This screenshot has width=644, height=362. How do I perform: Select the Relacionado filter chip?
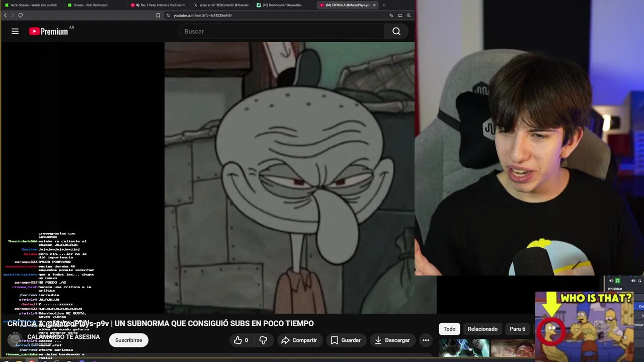tap(482, 329)
